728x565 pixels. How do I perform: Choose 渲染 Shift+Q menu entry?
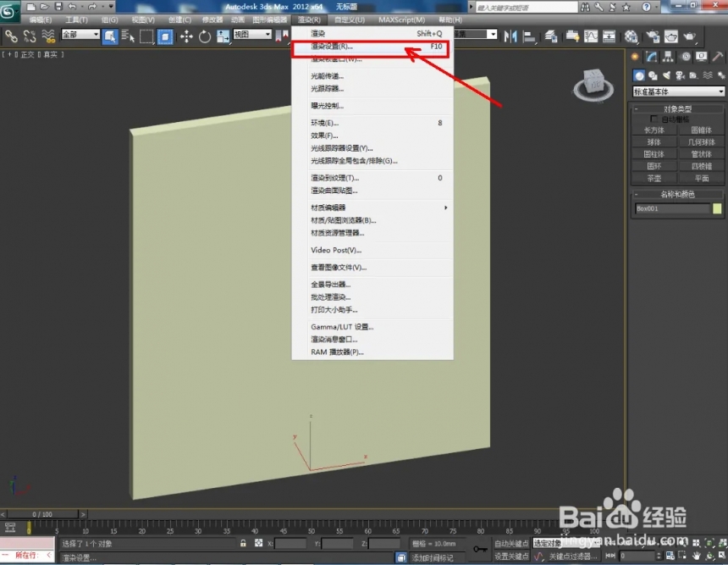372,33
